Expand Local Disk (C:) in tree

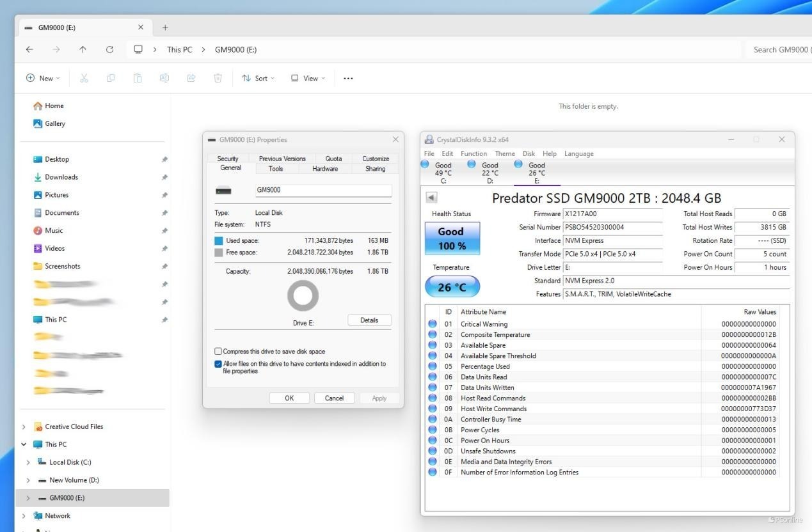(x=28, y=462)
